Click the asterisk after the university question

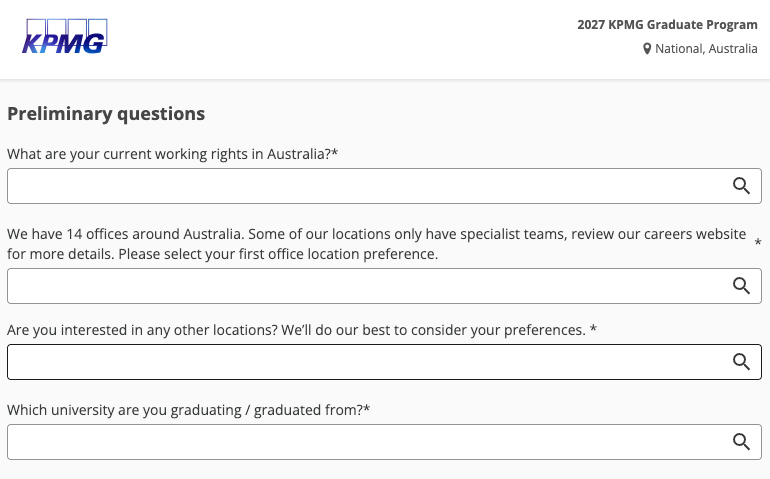click(367, 409)
